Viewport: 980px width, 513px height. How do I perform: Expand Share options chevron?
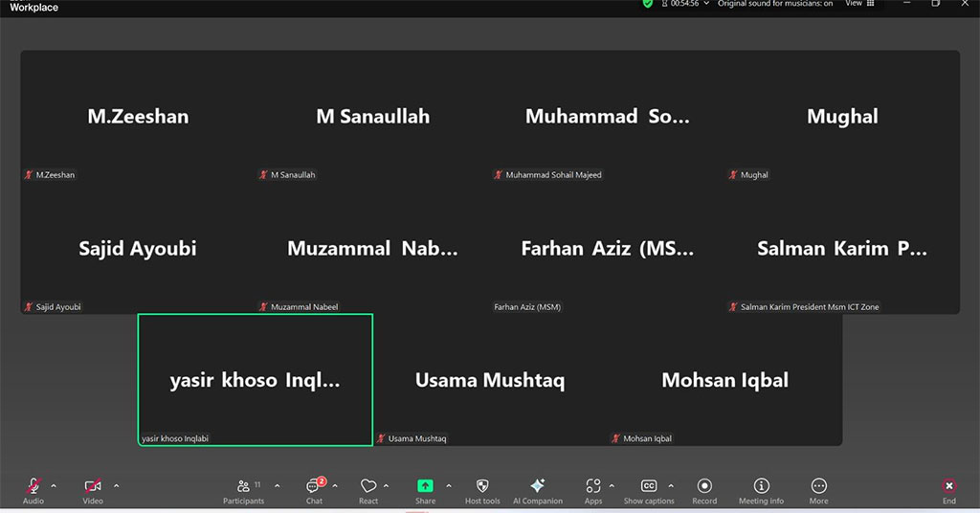(x=448, y=485)
